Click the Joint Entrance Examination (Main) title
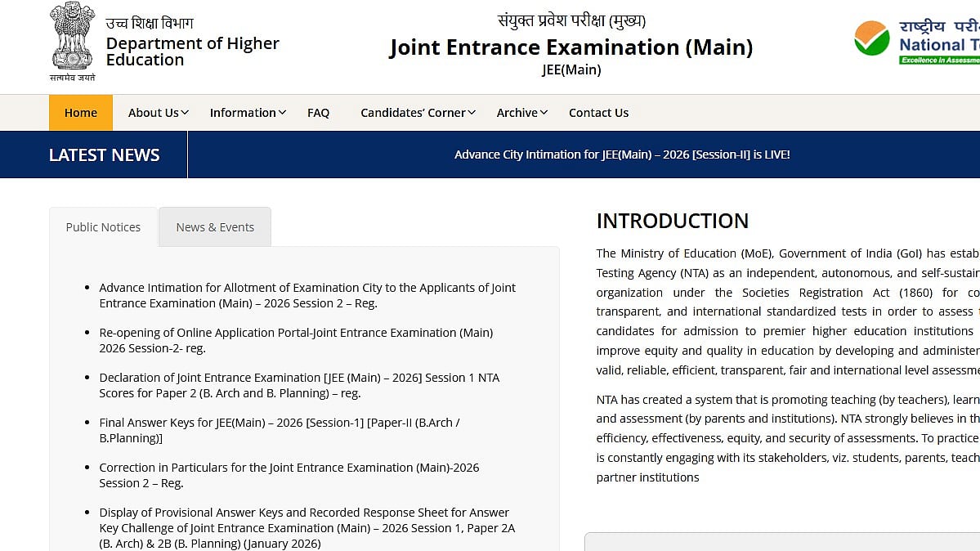This screenshot has width=980, height=551. [571, 47]
